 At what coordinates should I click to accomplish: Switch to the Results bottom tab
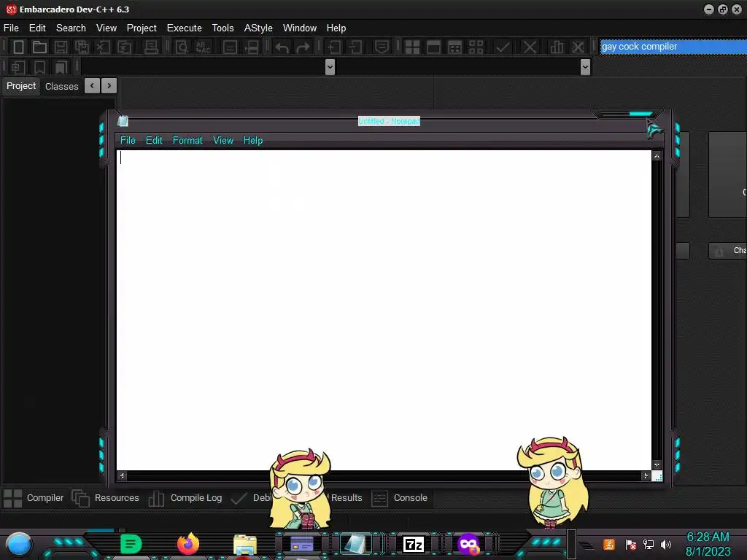(347, 498)
